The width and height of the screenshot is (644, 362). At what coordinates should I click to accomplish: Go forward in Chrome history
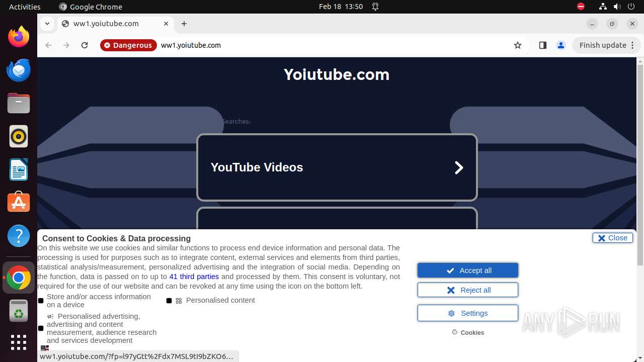click(66, 45)
